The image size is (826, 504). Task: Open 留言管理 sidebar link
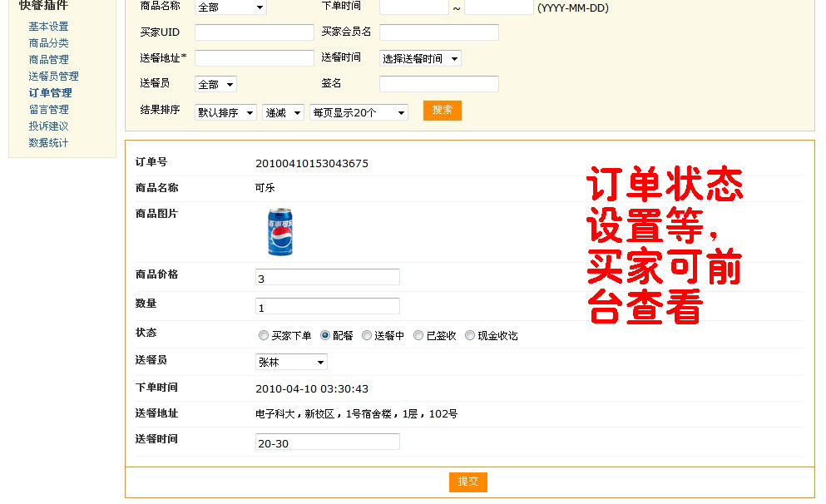48,110
